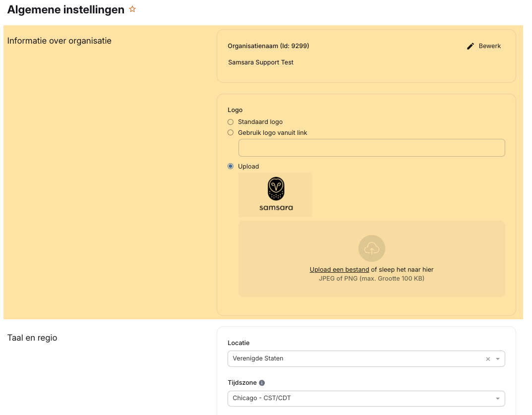Click the pencil edit icon

[470, 46]
